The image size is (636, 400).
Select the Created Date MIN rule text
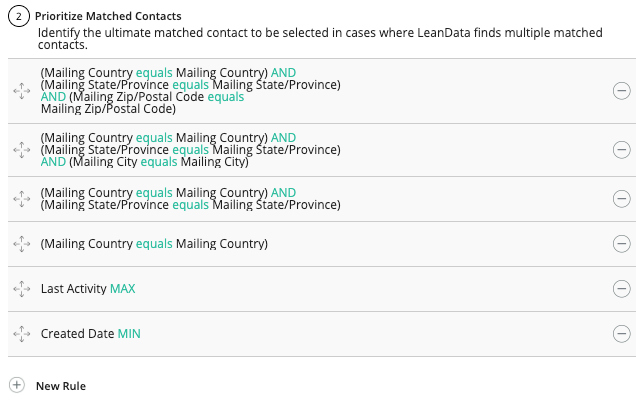click(x=91, y=334)
